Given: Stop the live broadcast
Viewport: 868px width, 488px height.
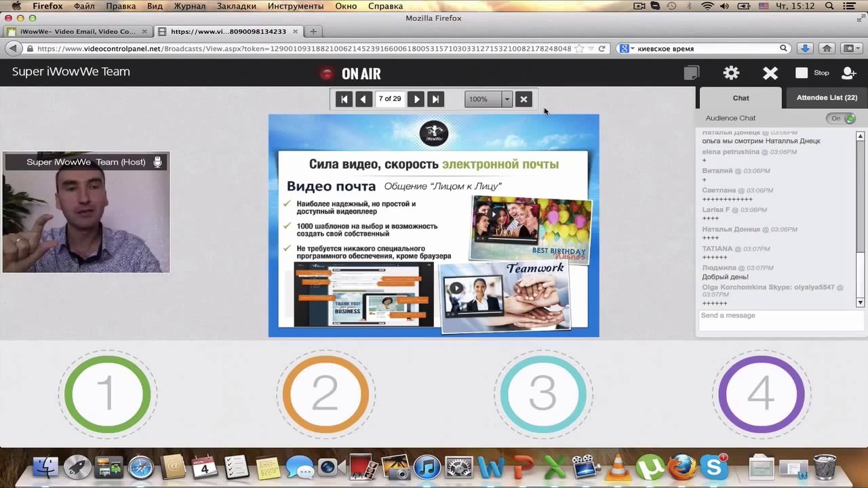Looking at the screenshot, I should click(x=812, y=73).
